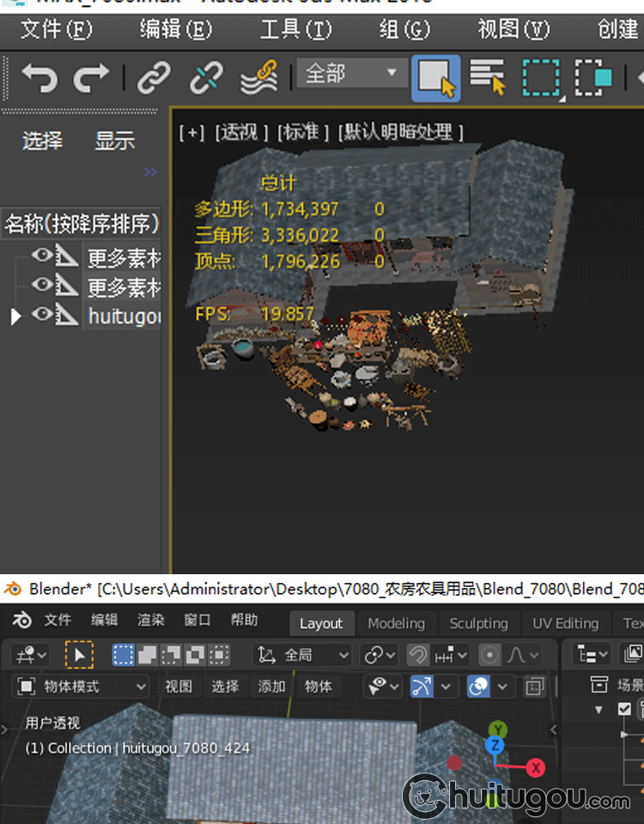The image size is (644, 824).
Task: Choose the Bind to Space Warp tool
Action: click(258, 78)
